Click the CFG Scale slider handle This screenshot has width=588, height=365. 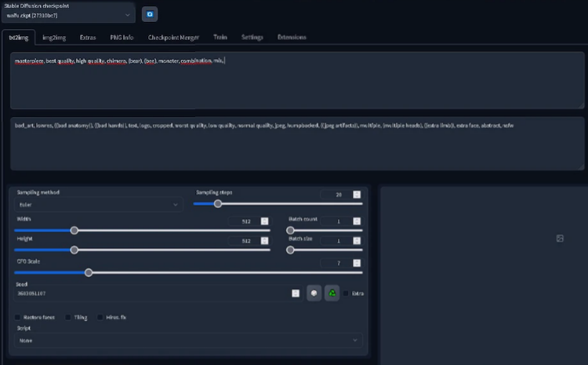pyautogui.click(x=89, y=272)
